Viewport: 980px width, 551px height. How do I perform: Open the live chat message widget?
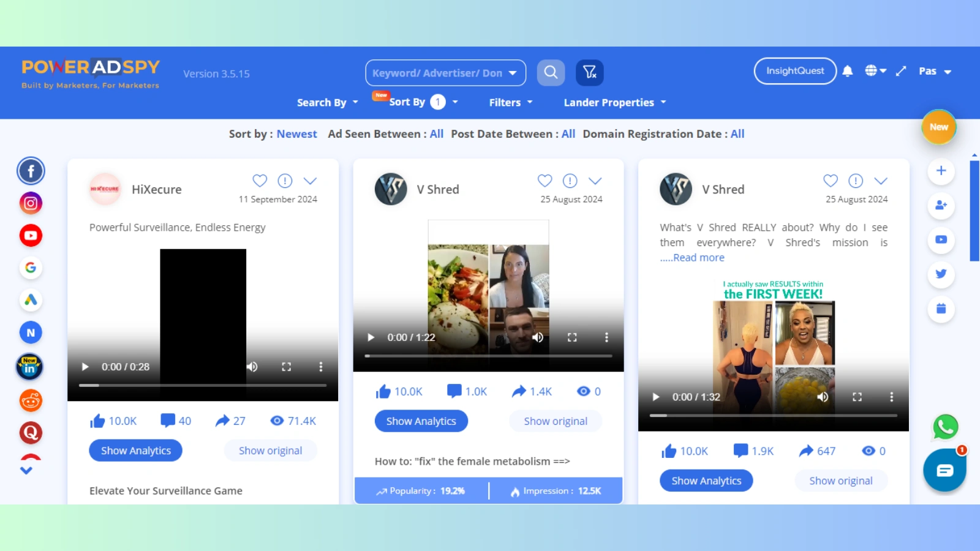click(x=945, y=470)
